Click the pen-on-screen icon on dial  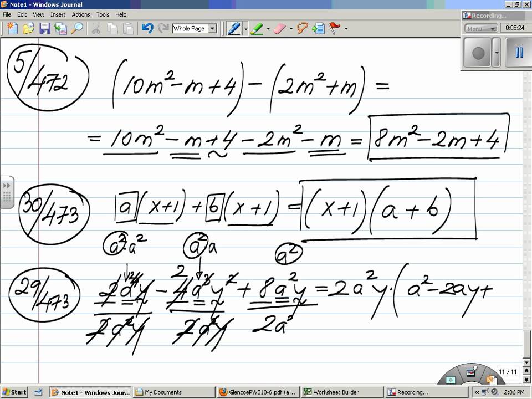click(472, 371)
